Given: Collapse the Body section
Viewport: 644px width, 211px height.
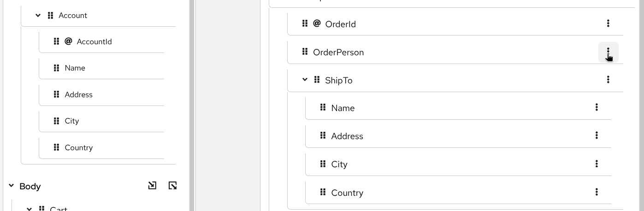Looking at the screenshot, I should coord(12,186).
